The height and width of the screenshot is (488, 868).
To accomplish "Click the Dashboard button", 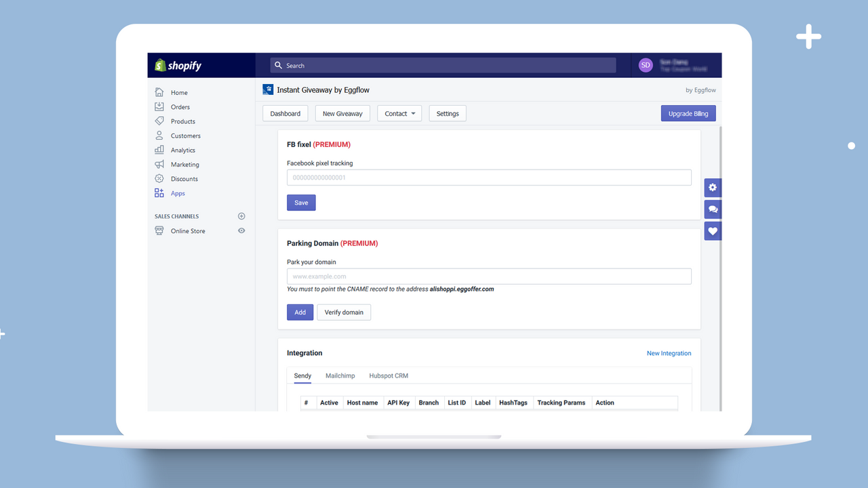I will 285,114.
